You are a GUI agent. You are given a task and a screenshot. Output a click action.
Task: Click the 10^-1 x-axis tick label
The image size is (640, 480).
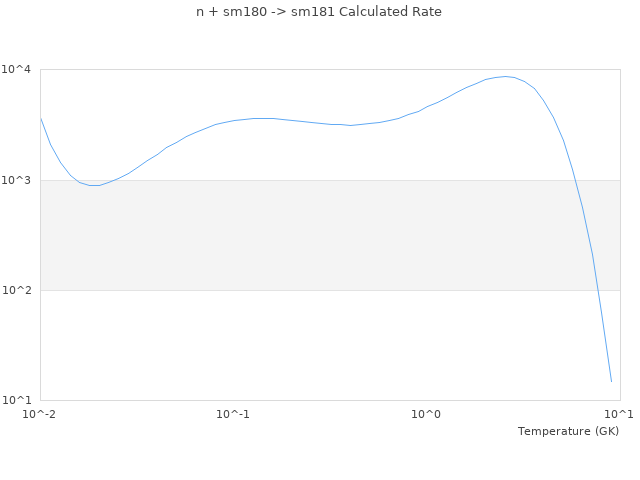click(233, 414)
